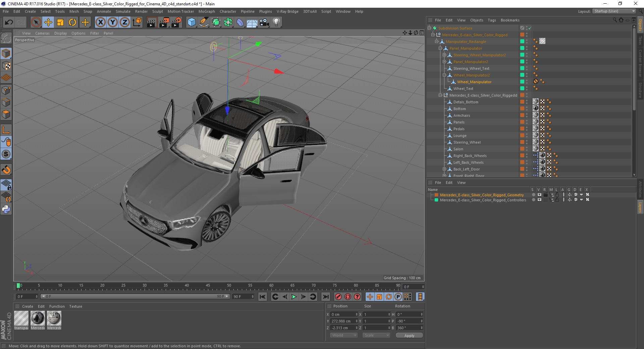Click the Coordinate System icon

[137, 22]
